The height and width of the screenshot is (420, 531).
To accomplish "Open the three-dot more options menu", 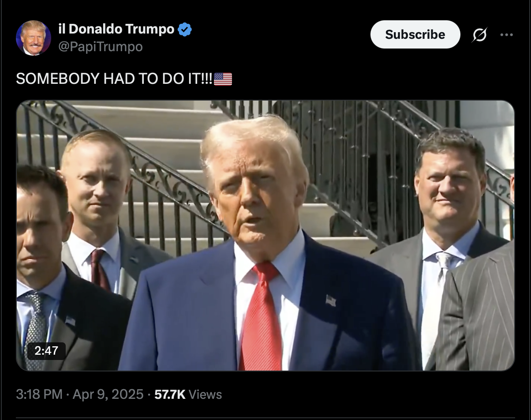I will click(x=506, y=34).
